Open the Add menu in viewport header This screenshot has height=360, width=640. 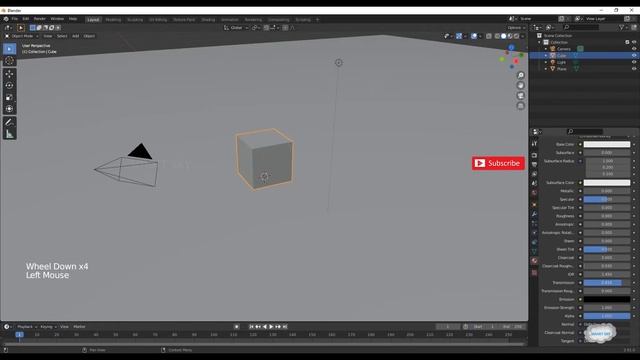(76, 36)
